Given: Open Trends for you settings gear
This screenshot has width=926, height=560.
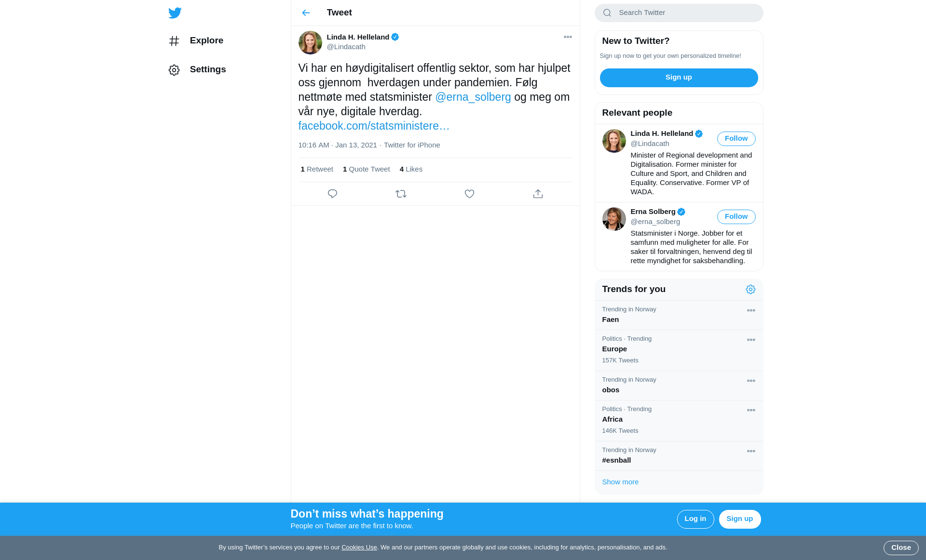Looking at the screenshot, I should coord(750,290).
